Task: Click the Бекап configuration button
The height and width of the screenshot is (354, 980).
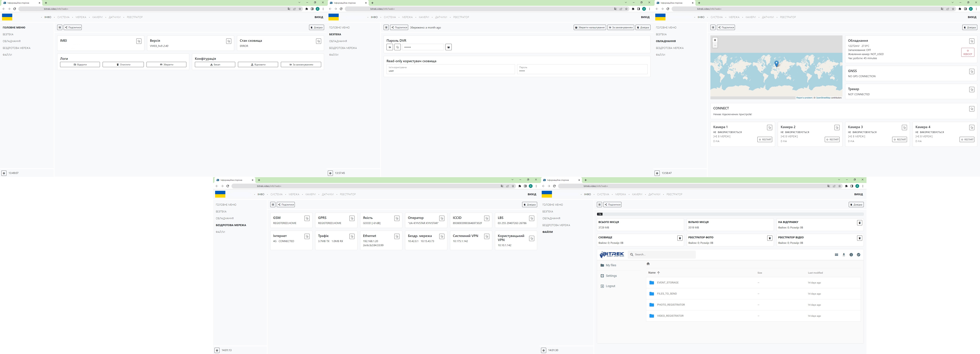Action: click(215, 65)
